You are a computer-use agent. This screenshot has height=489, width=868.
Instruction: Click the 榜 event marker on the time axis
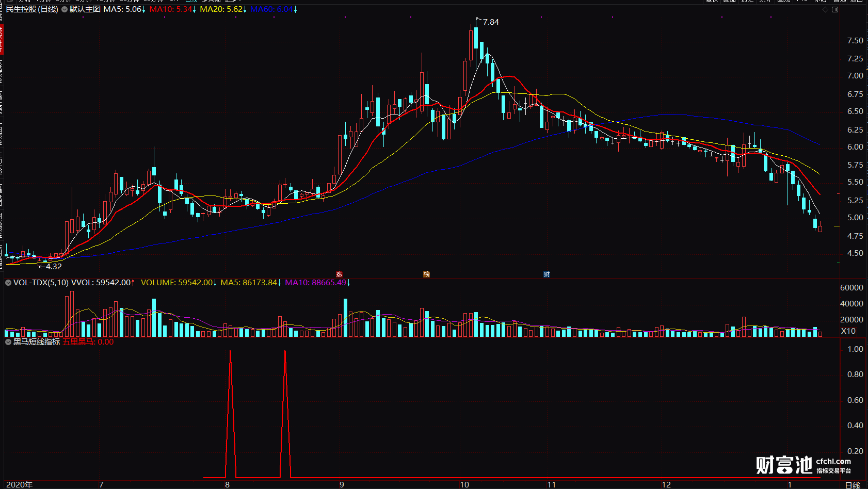[426, 274]
